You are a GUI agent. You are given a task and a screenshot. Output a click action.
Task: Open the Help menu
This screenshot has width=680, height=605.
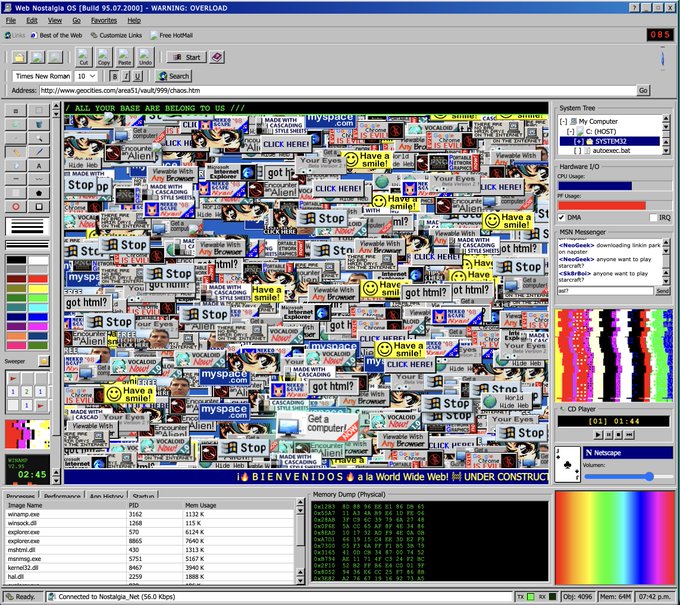point(134,20)
